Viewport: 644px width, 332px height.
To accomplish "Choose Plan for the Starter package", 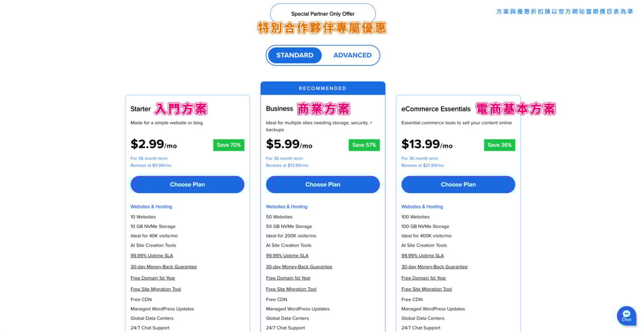I will coord(187,184).
